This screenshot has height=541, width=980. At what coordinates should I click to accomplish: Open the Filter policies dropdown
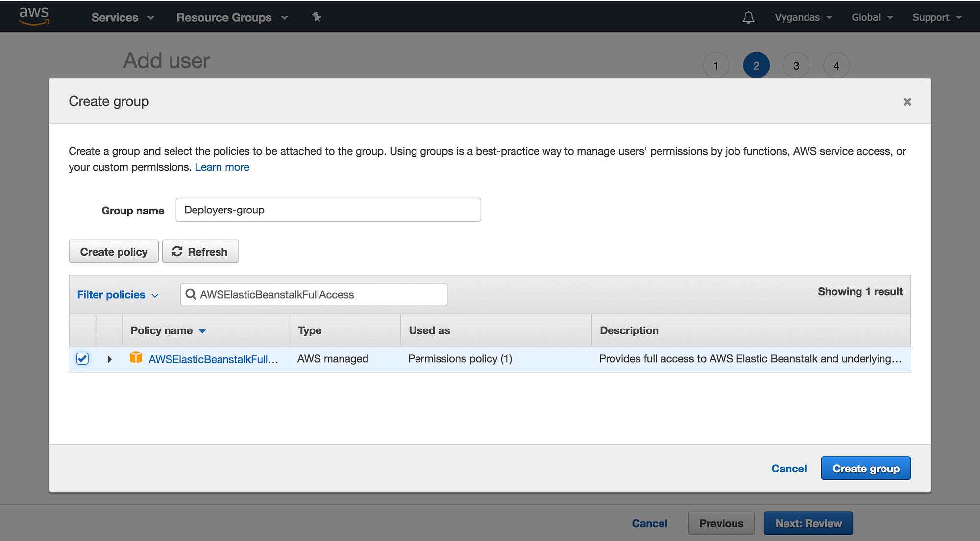click(x=118, y=295)
